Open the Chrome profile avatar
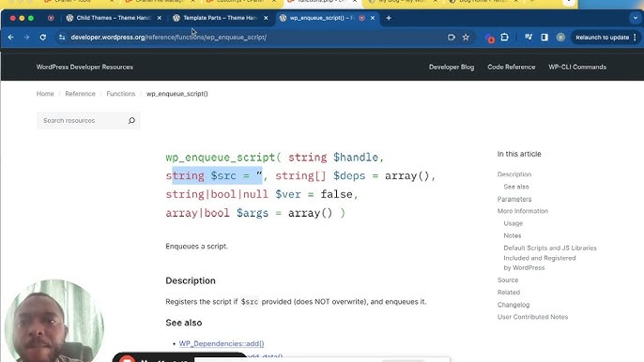Image resolution: width=644 pixels, height=362 pixels. pos(560,38)
